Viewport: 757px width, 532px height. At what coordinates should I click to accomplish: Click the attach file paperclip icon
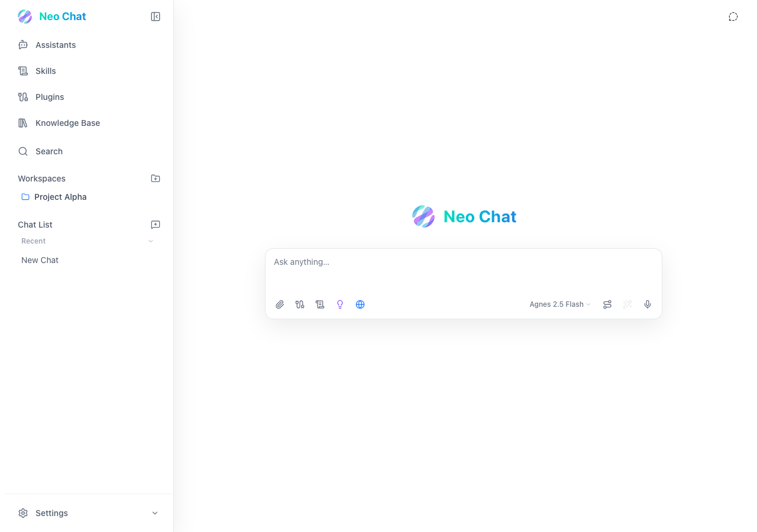280,304
